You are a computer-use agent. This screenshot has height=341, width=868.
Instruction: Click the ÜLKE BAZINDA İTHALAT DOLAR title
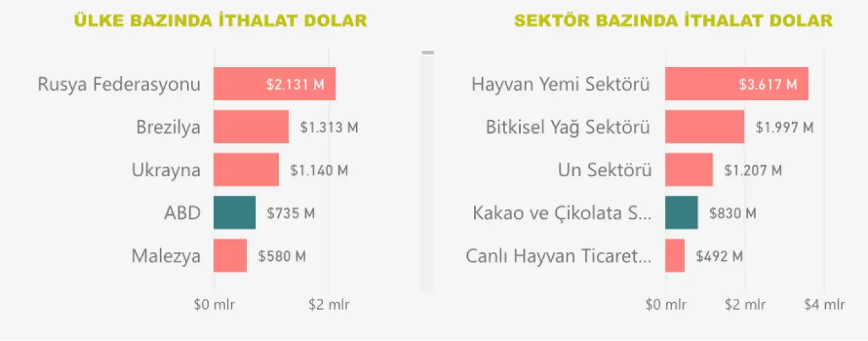(x=220, y=20)
